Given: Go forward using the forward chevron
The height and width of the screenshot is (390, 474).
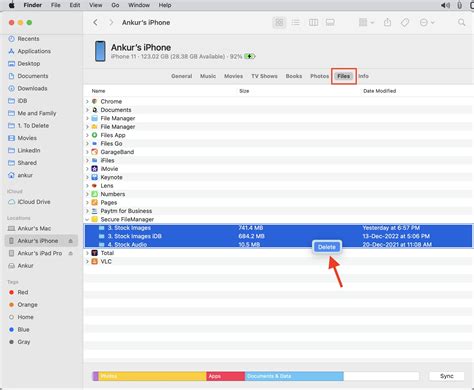Looking at the screenshot, I should tap(111, 22).
